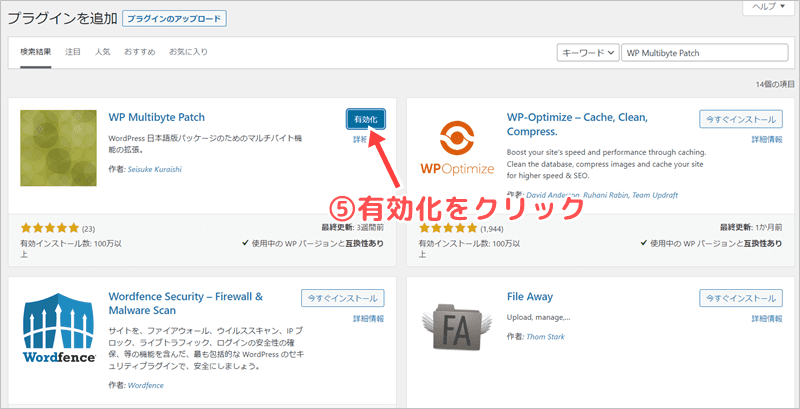Switch to the 検索結果 tab
This screenshot has height=409, width=800.
pyautogui.click(x=40, y=50)
